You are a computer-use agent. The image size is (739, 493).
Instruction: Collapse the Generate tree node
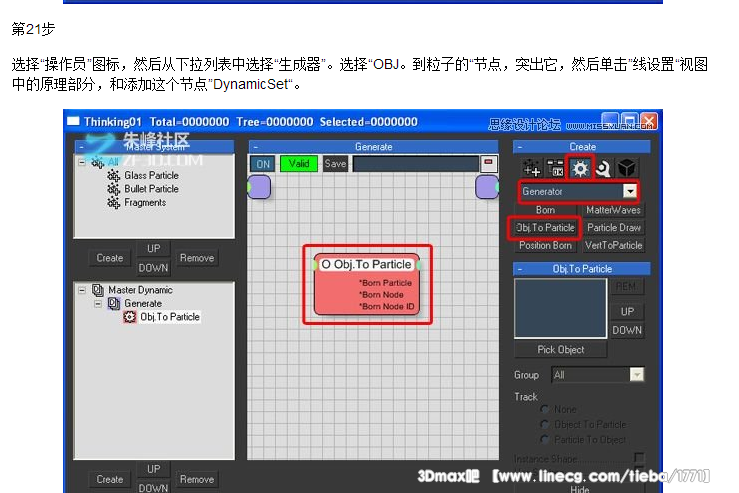point(98,304)
